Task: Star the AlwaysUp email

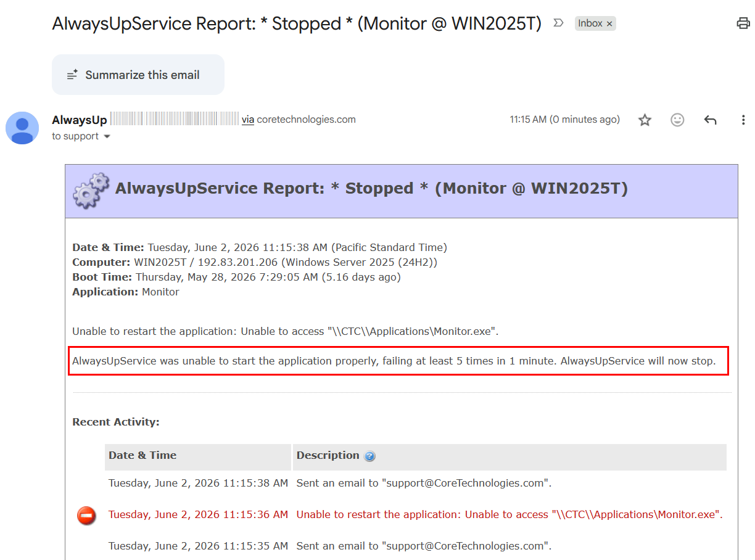Action: click(x=645, y=120)
